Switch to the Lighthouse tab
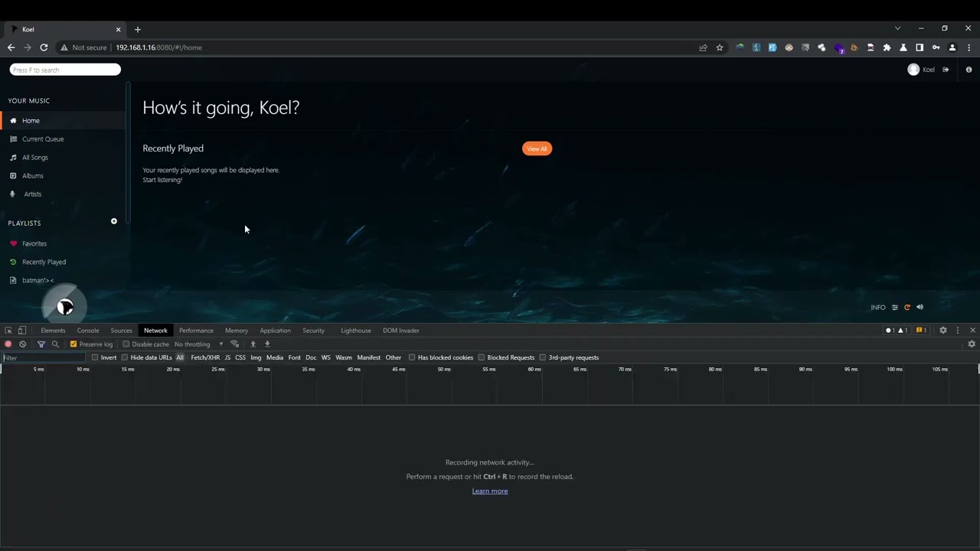 click(x=356, y=331)
